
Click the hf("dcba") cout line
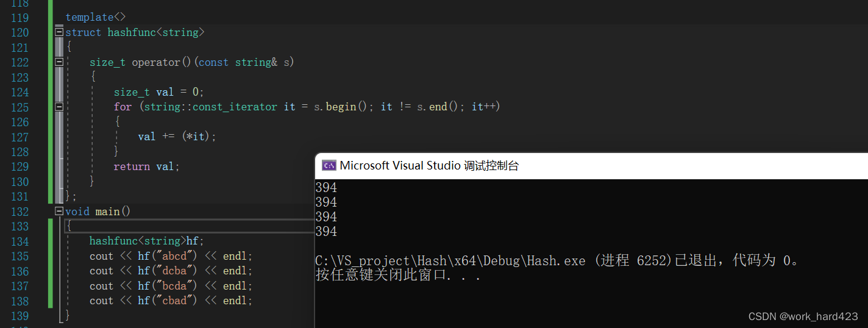tap(171, 271)
